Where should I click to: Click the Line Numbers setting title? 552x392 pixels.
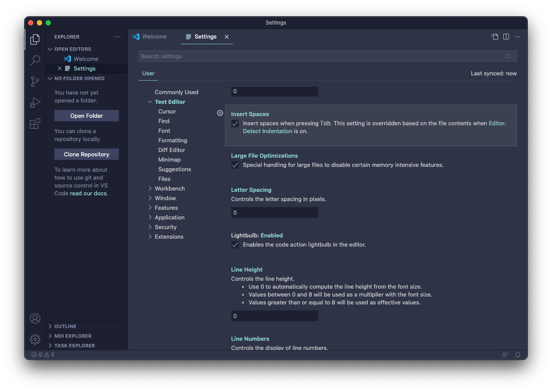(x=250, y=339)
